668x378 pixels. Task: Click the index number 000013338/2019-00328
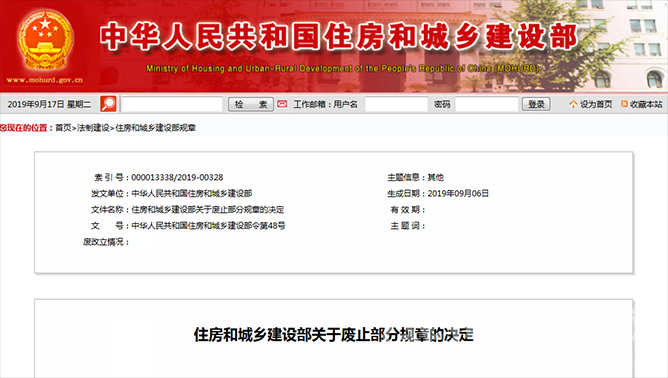point(177,177)
